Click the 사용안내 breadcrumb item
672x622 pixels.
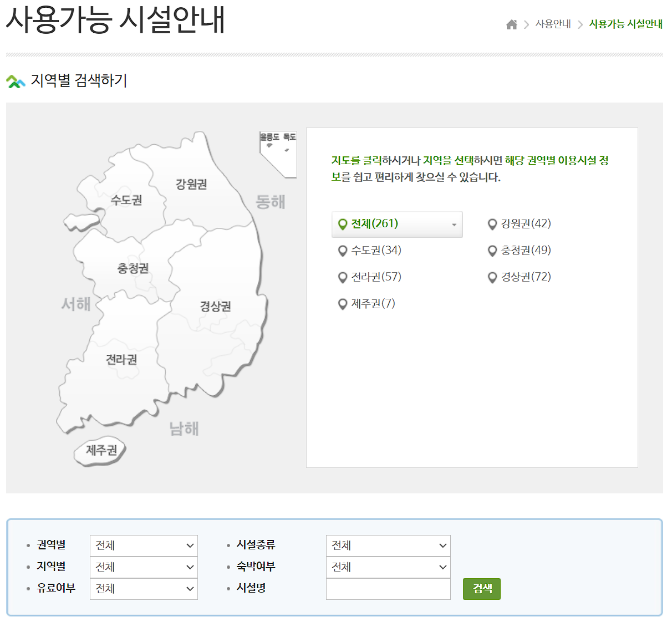click(552, 24)
